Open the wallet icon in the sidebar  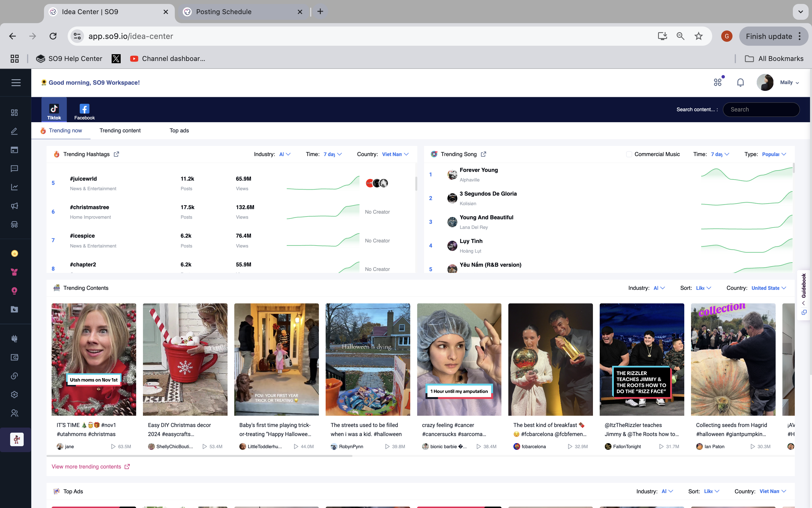click(14, 357)
